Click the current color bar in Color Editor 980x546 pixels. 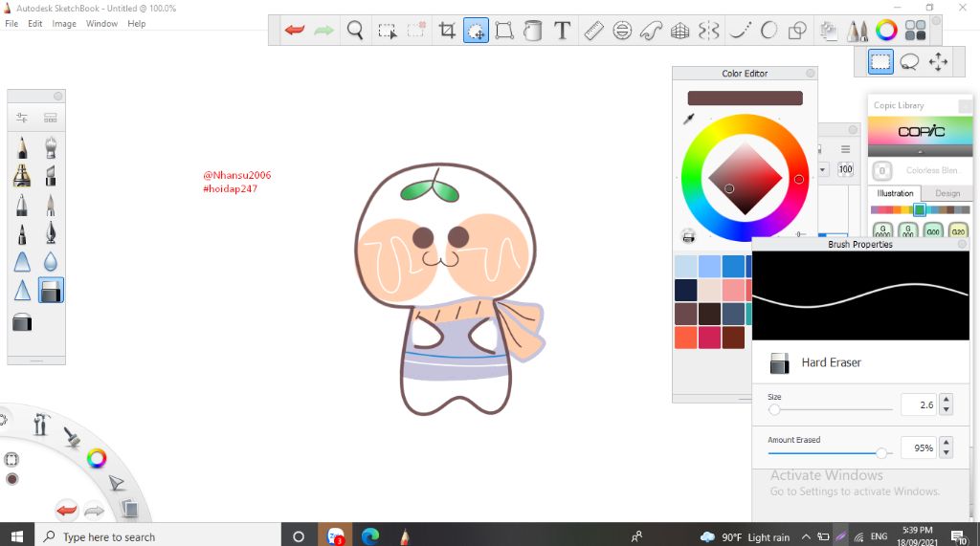pos(745,98)
